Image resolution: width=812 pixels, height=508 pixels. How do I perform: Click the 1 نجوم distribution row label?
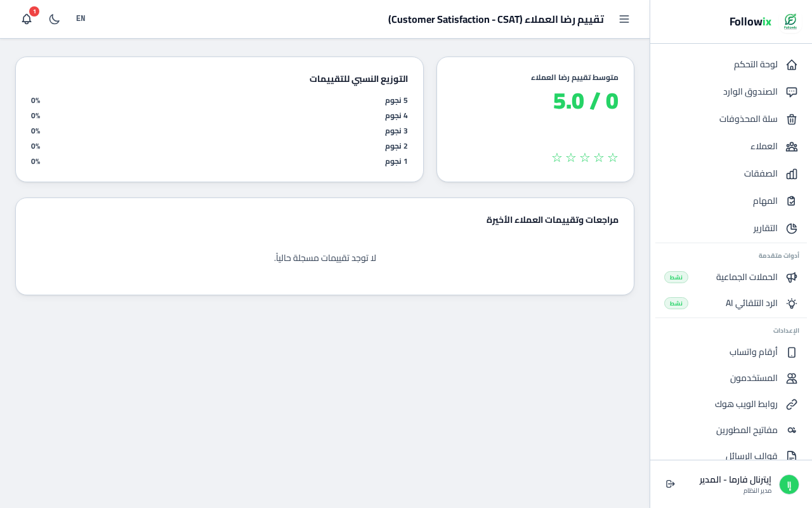coord(396,161)
